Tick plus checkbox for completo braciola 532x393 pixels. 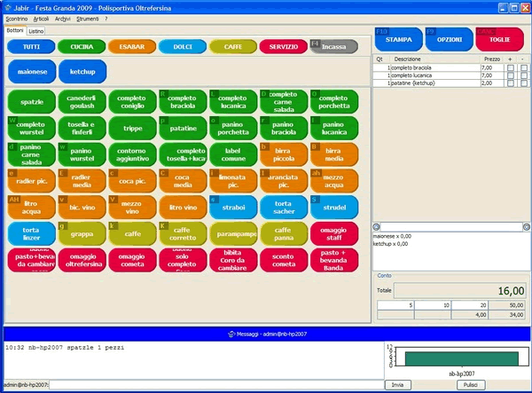[510, 67]
